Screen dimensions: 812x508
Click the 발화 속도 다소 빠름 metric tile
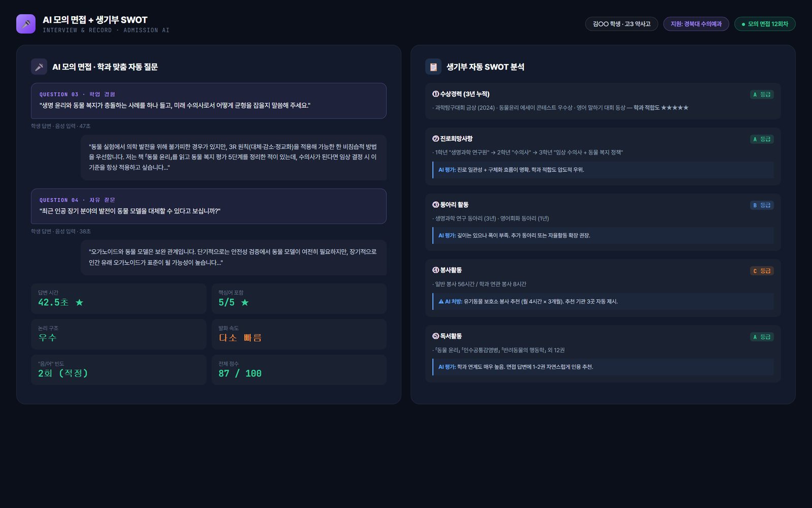(299, 334)
